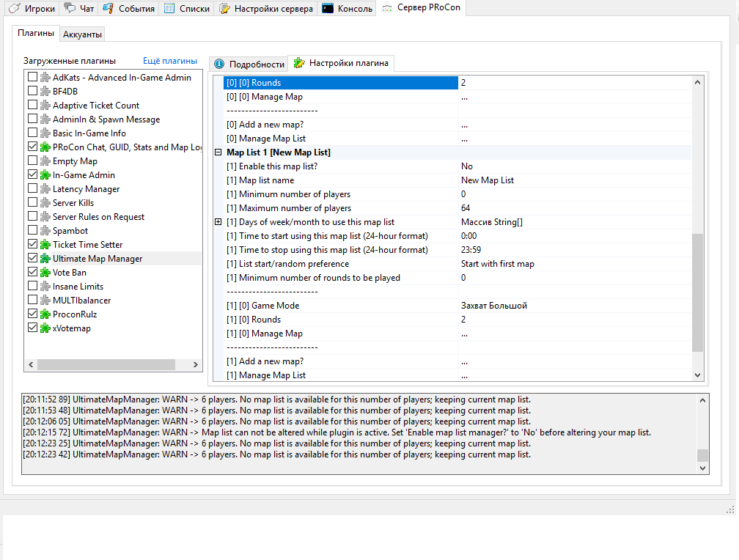
Task: Edit the Maximum number of players field
Action: pyautogui.click(x=575, y=208)
